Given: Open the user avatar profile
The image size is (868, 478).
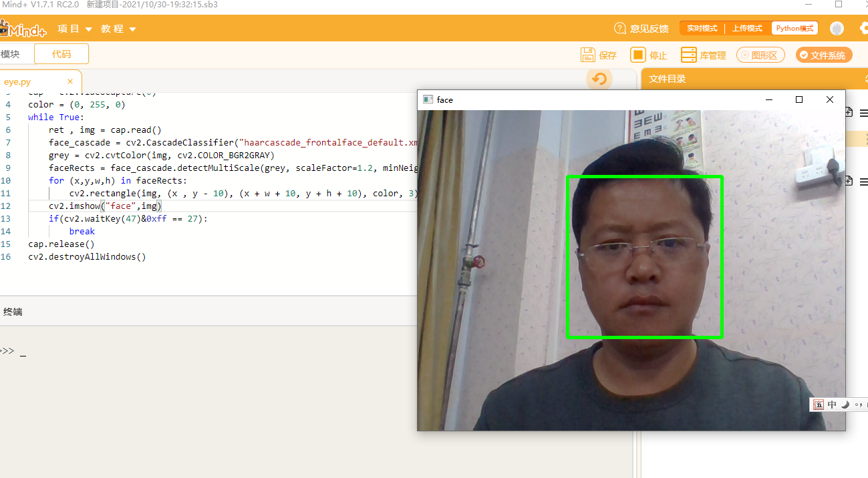Looking at the screenshot, I should tap(837, 29).
